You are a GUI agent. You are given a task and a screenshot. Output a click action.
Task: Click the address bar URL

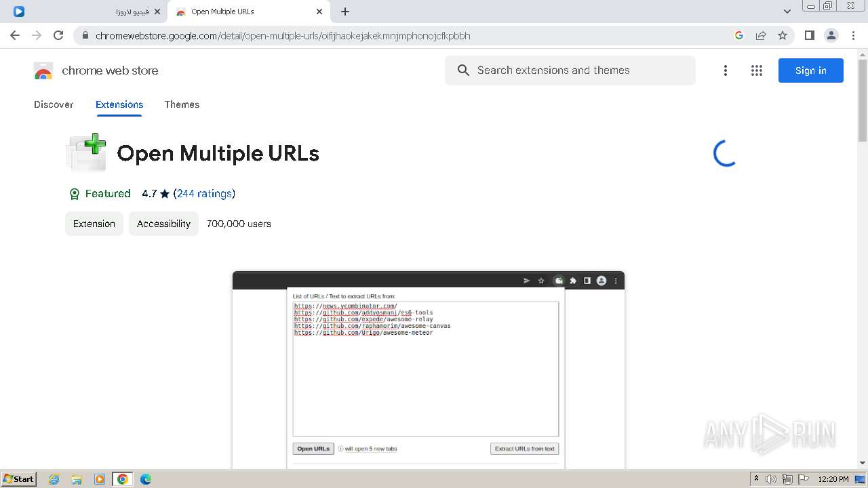pos(283,36)
